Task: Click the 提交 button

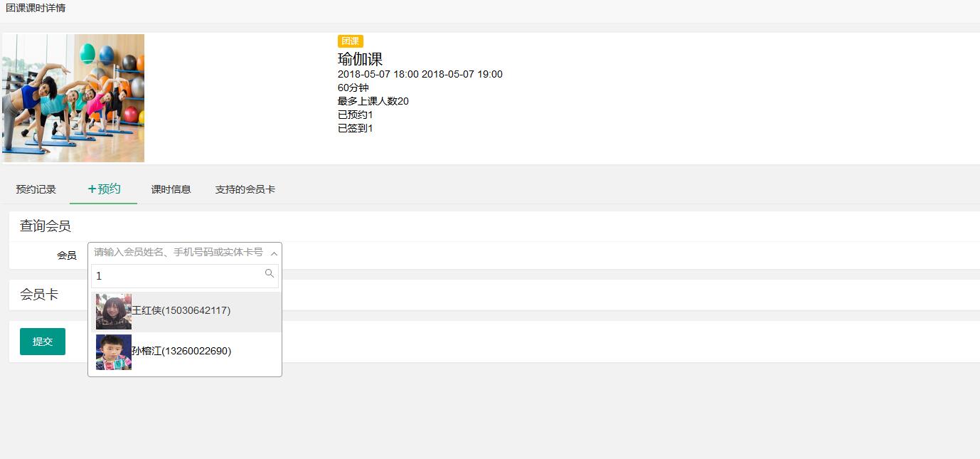Action: tap(43, 342)
